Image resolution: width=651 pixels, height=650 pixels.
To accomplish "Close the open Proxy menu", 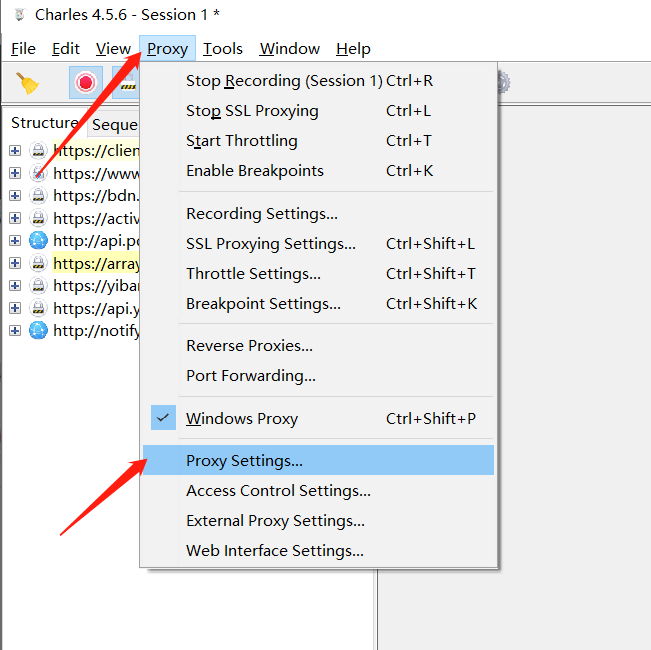I will 167,49.
